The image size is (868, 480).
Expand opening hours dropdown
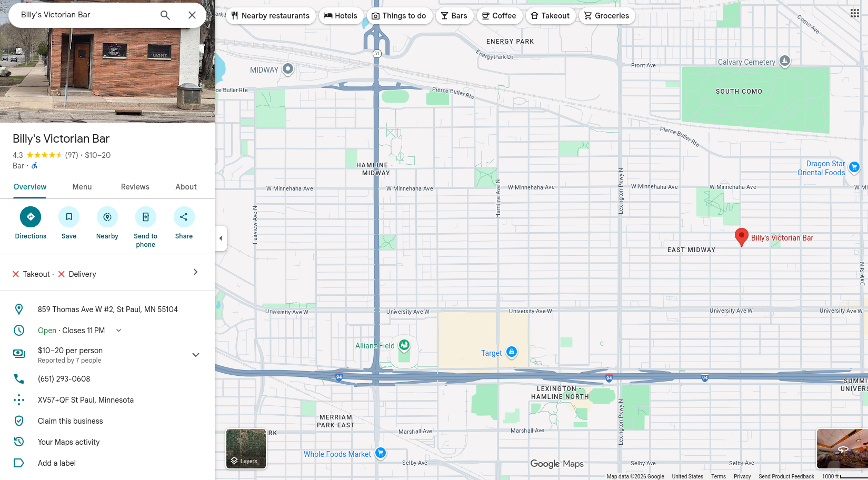pos(118,331)
